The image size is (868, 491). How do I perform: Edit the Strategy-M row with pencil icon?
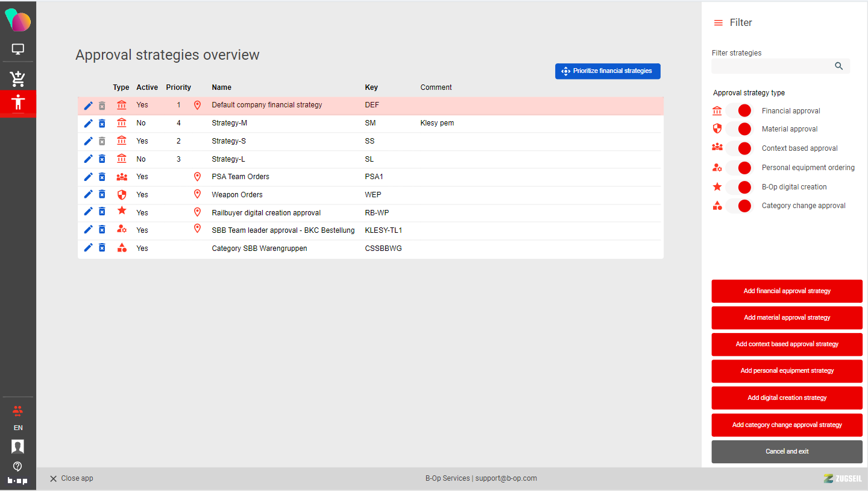click(x=88, y=123)
